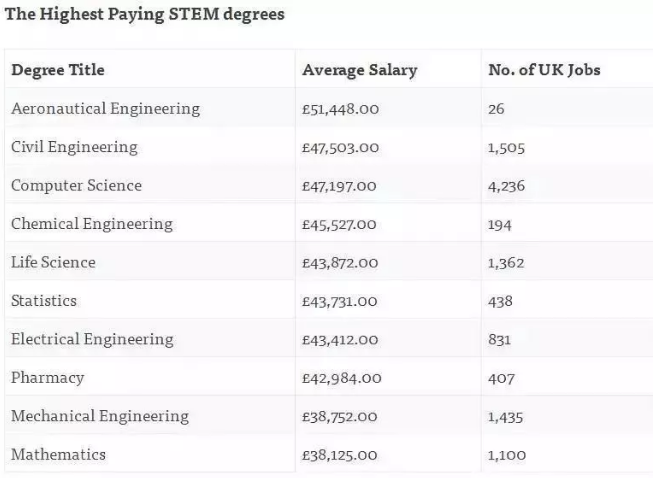Click the No. of UK Jobs header
This screenshot has width=653, height=478.
point(544,70)
